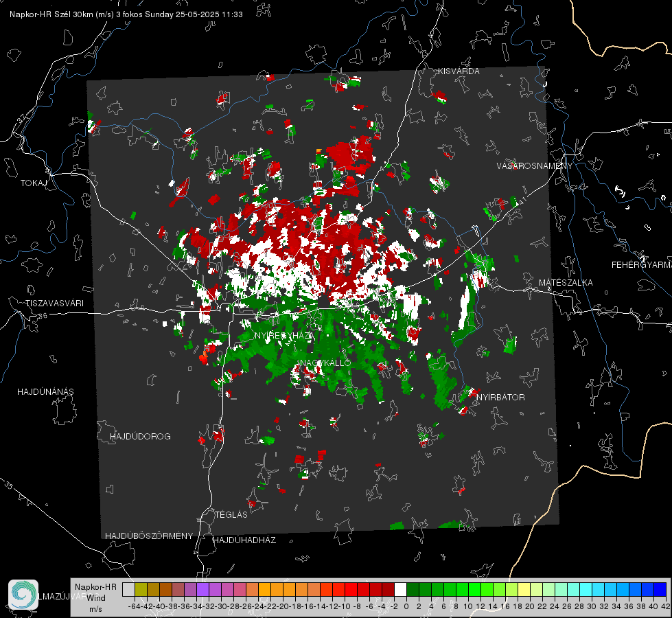Screen dimensions: 672x618
Task: Click the MÁTÉSZALKA city label
Action: [x=566, y=283]
